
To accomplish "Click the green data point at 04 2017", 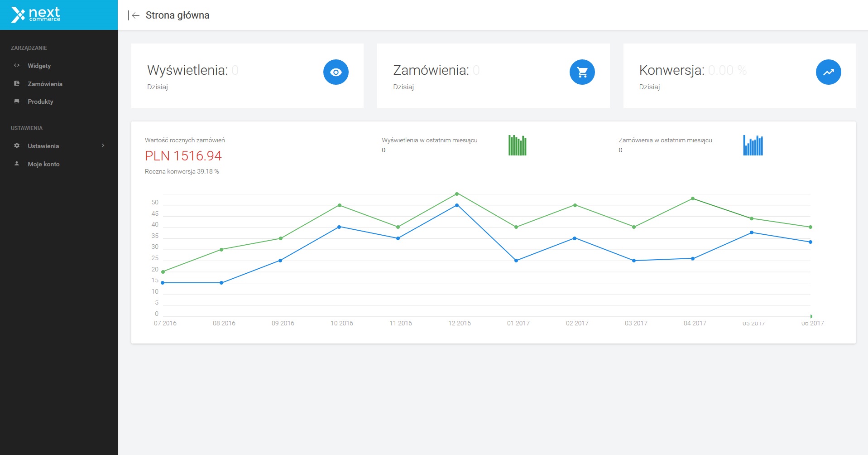I will [x=693, y=198].
